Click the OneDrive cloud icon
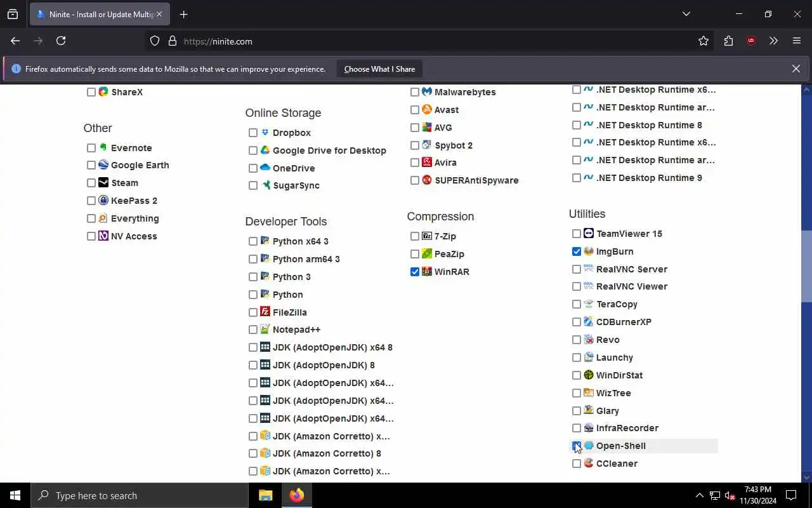The width and height of the screenshot is (812, 508). pyautogui.click(x=265, y=168)
